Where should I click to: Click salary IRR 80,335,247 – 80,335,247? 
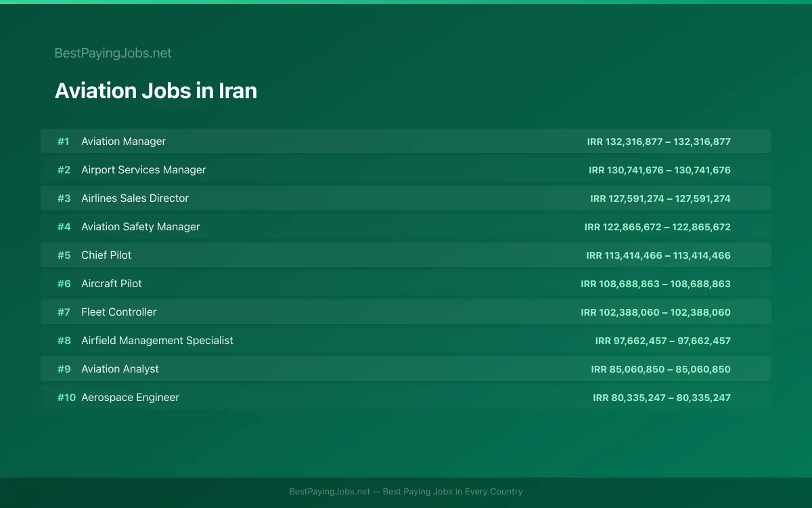coord(662,398)
